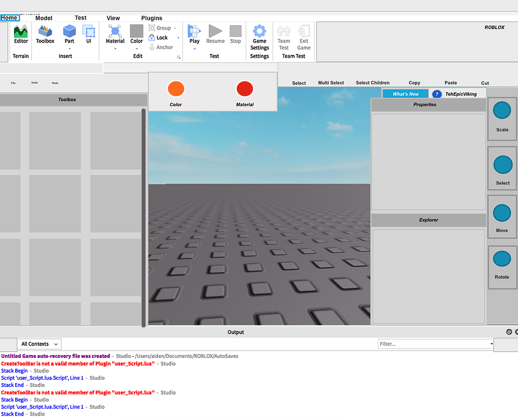Click the Toolbox panel header

pos(73,100)
